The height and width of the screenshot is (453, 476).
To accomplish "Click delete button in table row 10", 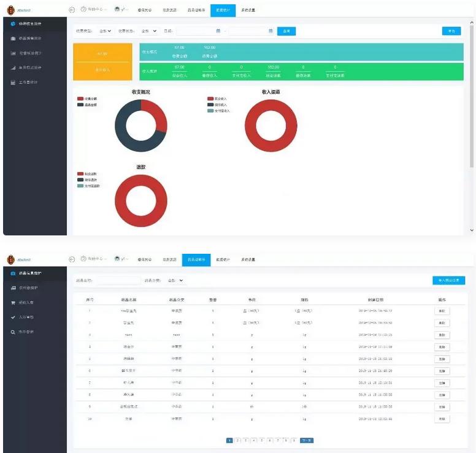I will 442,419.
